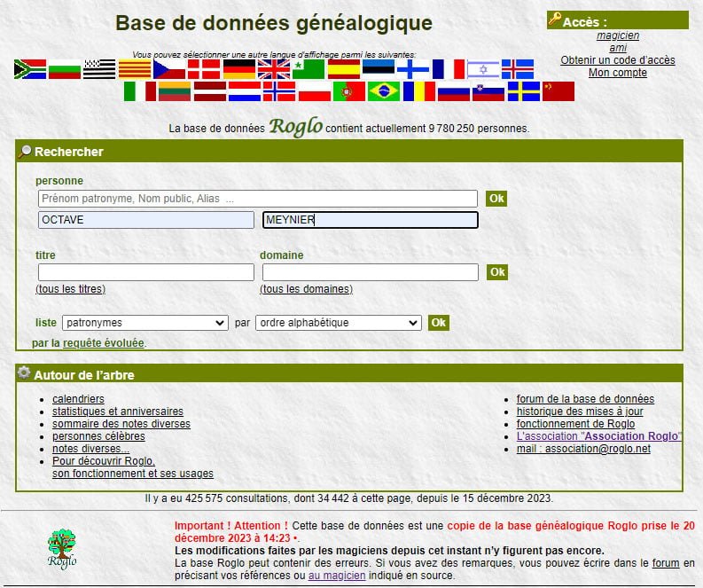This screenshot has height=588, width=703.
Task: Choose the Breton flag language
Action: click(99, 69)
